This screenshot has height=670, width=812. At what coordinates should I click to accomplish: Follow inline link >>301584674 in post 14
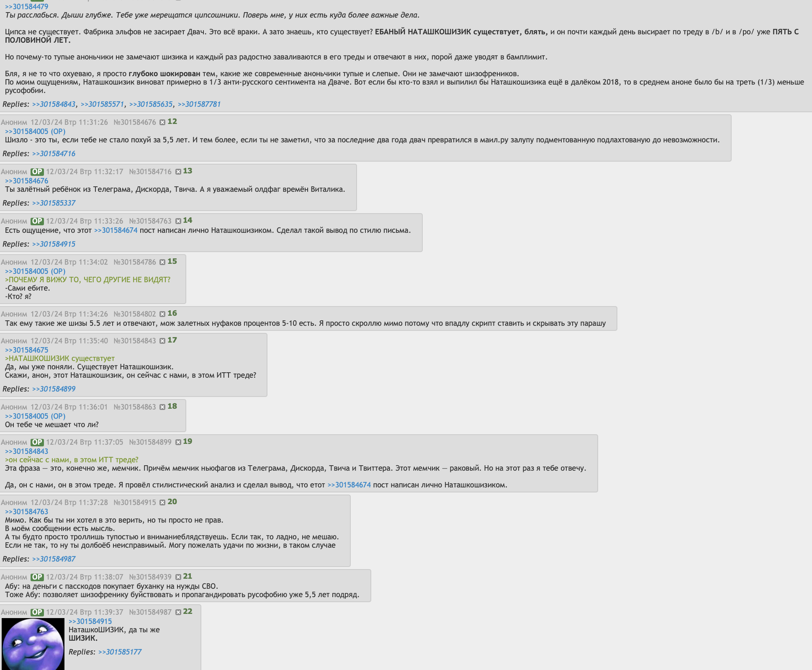(116, 230)
